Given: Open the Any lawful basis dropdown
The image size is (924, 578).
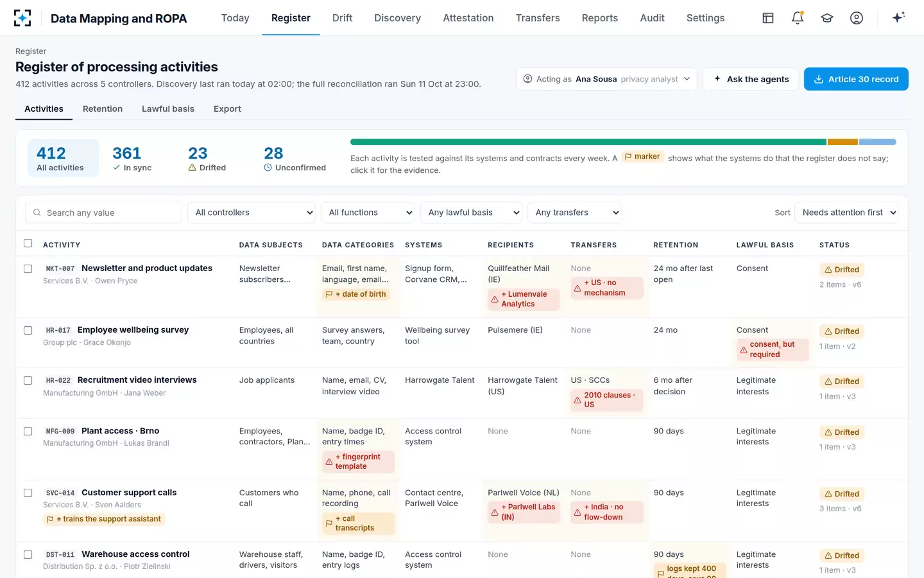Looking at the screenshot, I should pos(472,213).
